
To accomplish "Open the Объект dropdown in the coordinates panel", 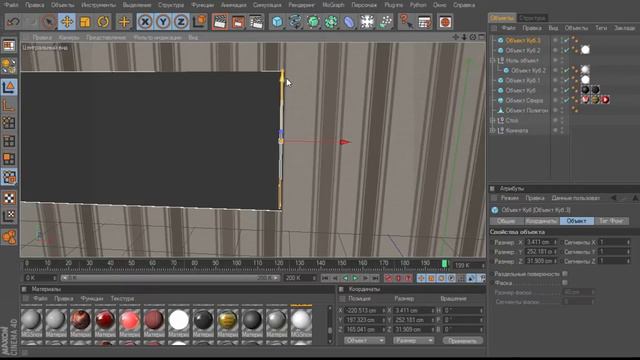I will pyautogui.click(x=364, y=340).
